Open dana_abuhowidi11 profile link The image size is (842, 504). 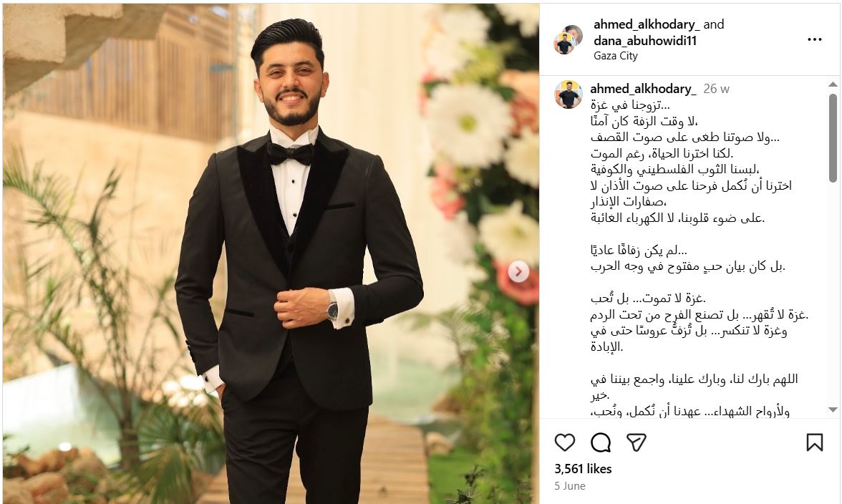point(646,40)
